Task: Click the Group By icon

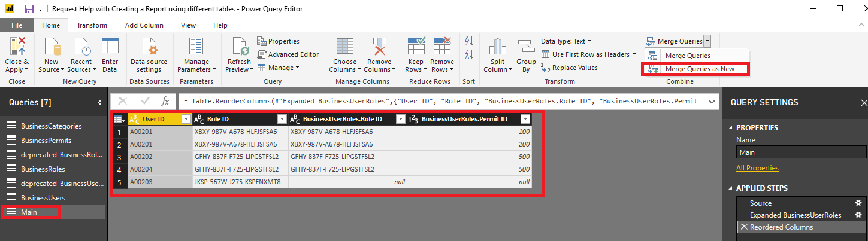Action: tap(526, 47)
